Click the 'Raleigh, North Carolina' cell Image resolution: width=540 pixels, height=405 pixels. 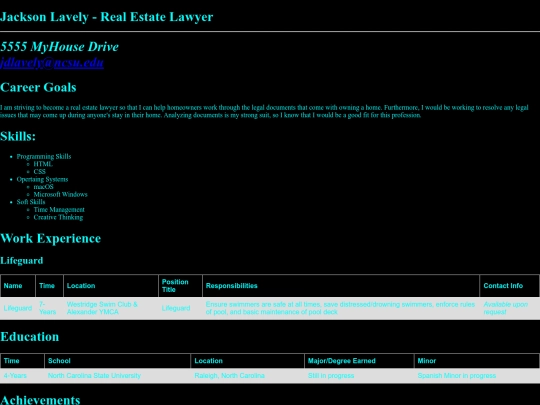pos(247,376)
